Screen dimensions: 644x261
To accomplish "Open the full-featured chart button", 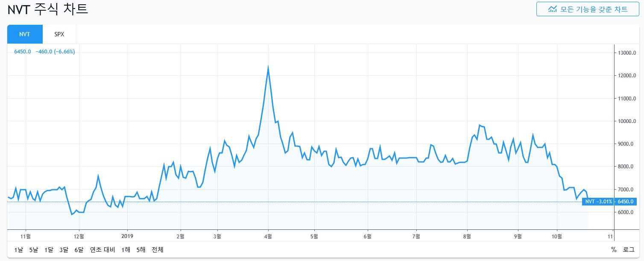I will (588, 9).
